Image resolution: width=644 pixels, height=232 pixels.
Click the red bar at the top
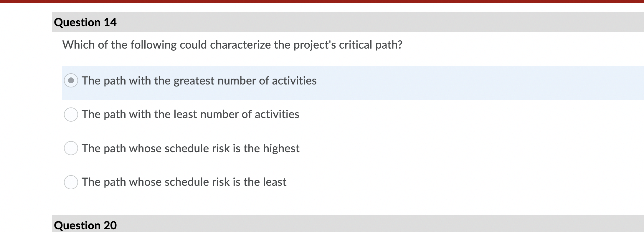[322, 2]
